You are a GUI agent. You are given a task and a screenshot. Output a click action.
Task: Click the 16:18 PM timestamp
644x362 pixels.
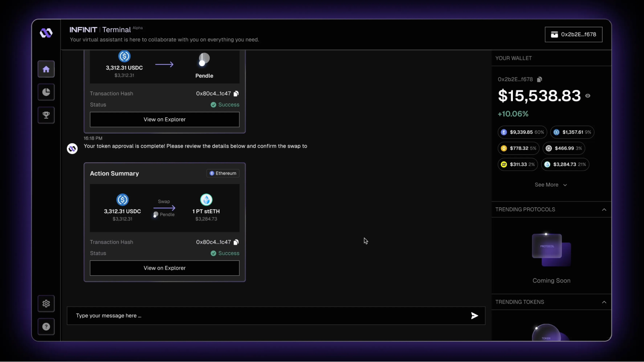click(93, 138)
